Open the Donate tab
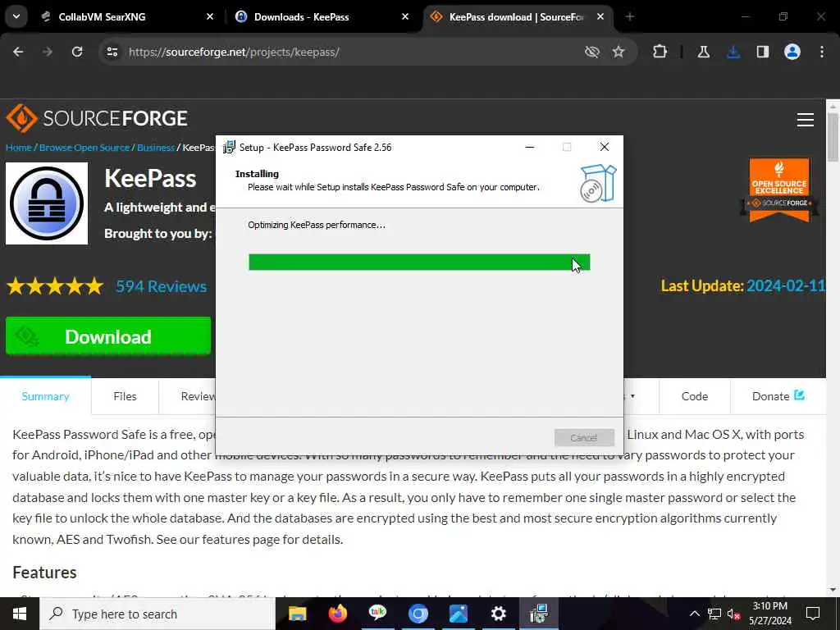This screenshot has height=630, width=840. [778, 396]
